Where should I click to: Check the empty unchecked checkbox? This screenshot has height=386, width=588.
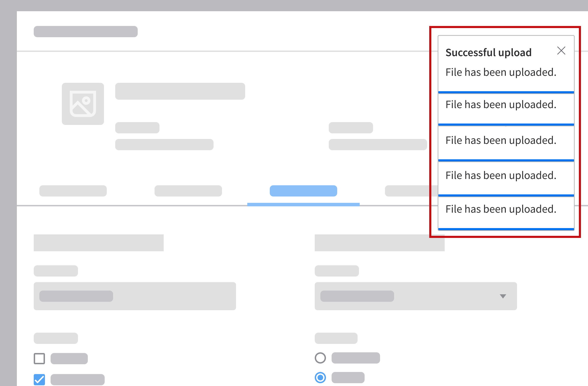pos(39,358)
